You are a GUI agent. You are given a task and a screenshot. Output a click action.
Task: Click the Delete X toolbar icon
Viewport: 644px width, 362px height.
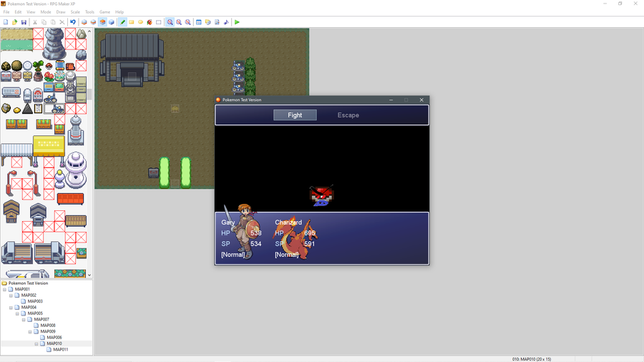(62, 22)
